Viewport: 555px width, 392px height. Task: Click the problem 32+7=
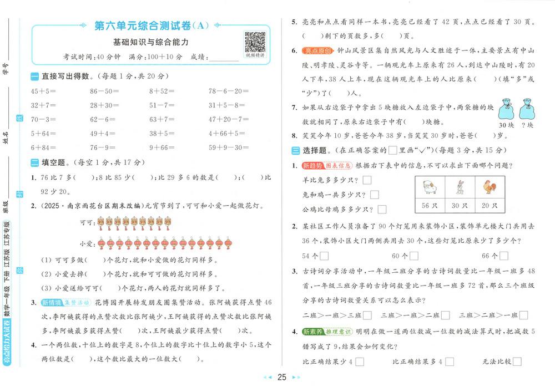click(43, 105)
